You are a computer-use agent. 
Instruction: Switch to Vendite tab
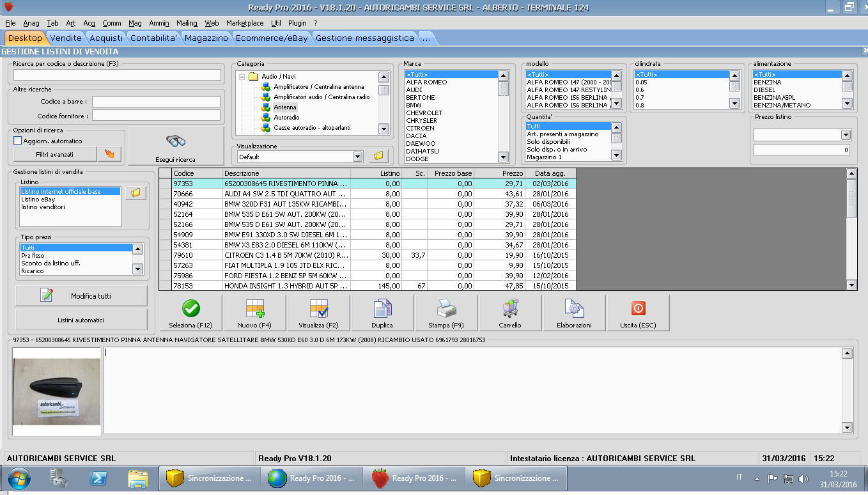[x=66, y=38]
